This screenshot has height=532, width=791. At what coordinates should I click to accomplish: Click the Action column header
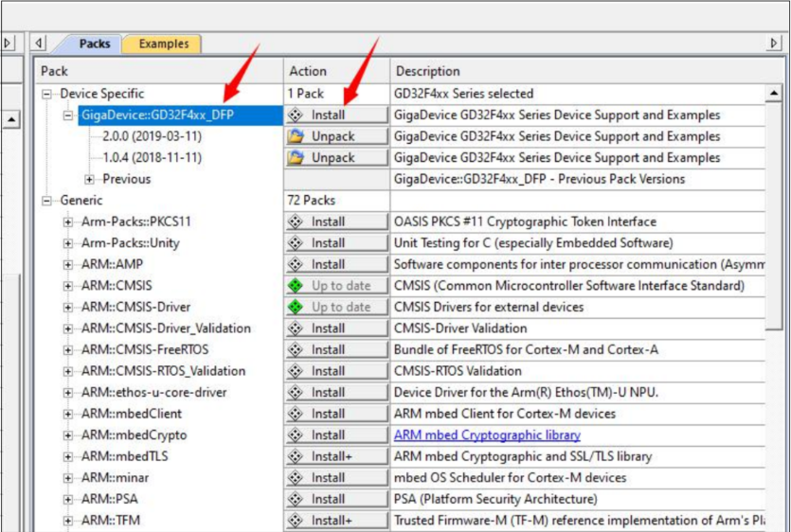coord(336,71)
